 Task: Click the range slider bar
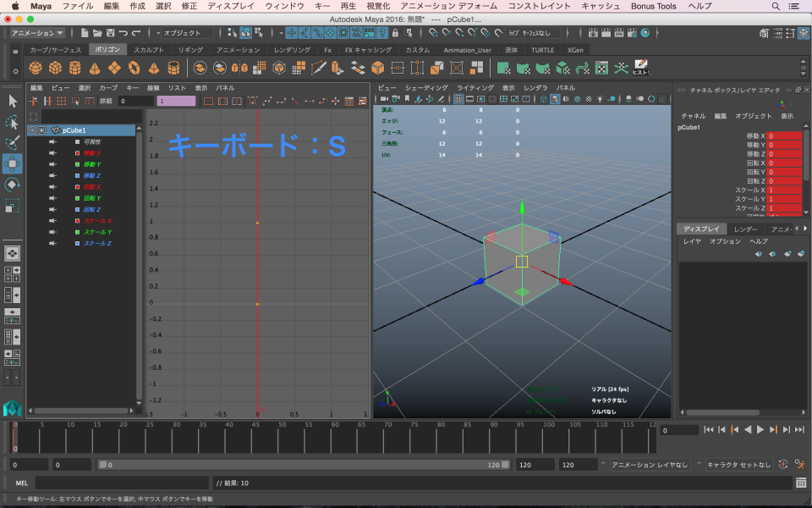304,465
